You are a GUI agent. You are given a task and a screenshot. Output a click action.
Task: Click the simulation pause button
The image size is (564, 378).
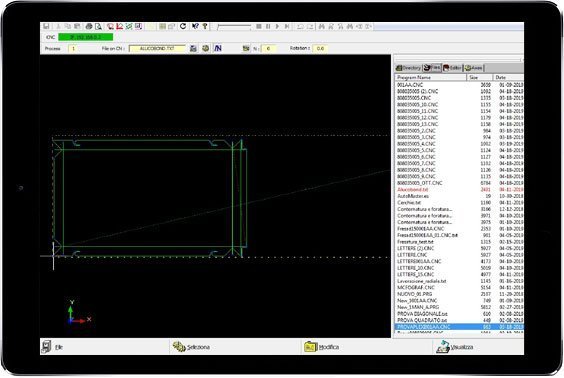[x=268, y=26]
